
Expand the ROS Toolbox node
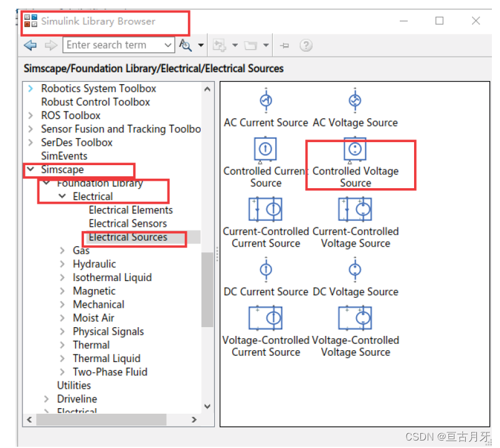31,115
